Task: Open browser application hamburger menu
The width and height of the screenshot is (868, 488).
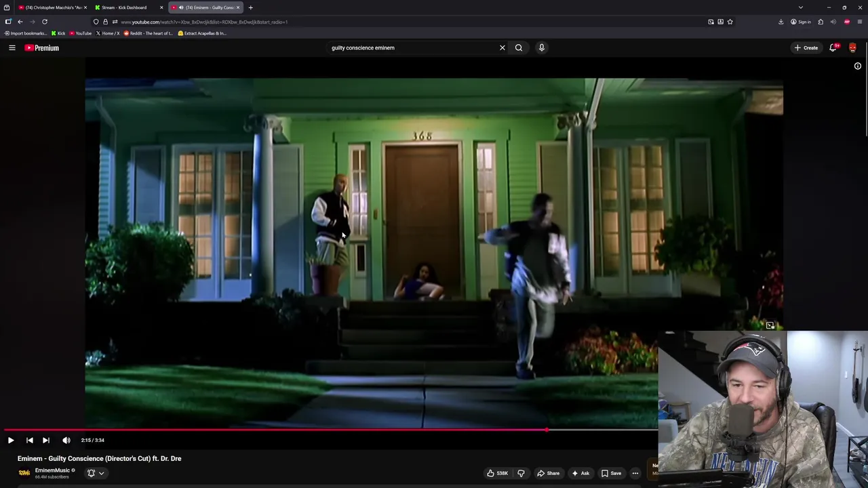Action: [860, 22]
